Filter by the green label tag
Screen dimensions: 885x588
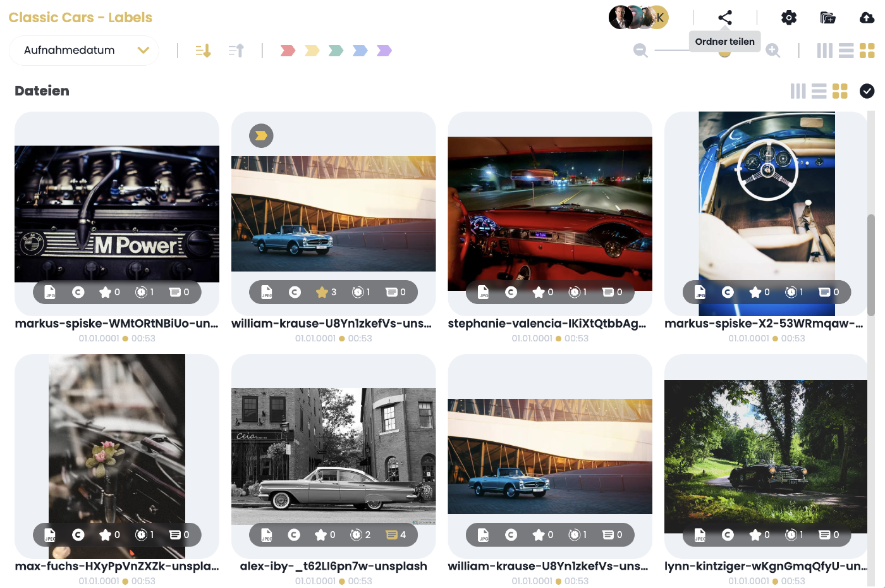tap(336, 51)
